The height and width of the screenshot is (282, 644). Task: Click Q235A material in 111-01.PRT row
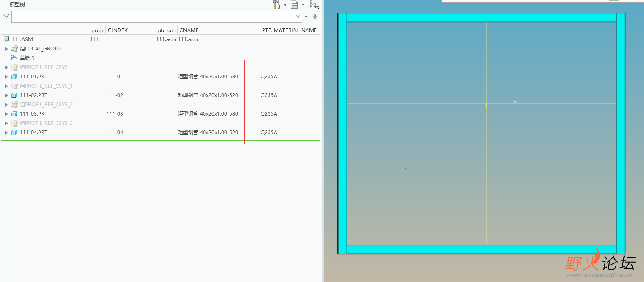point(269,77)
